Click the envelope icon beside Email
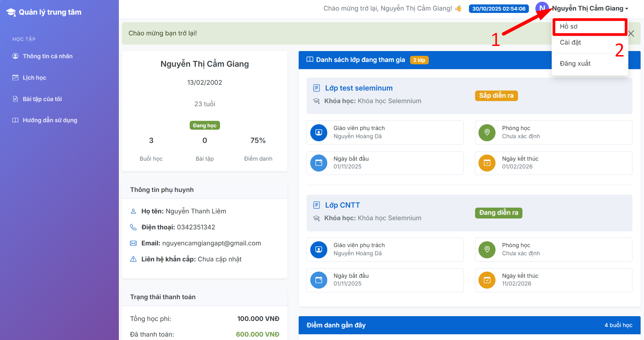The height and width of the screenshot is (340, 644). click(x=133, y=243)
